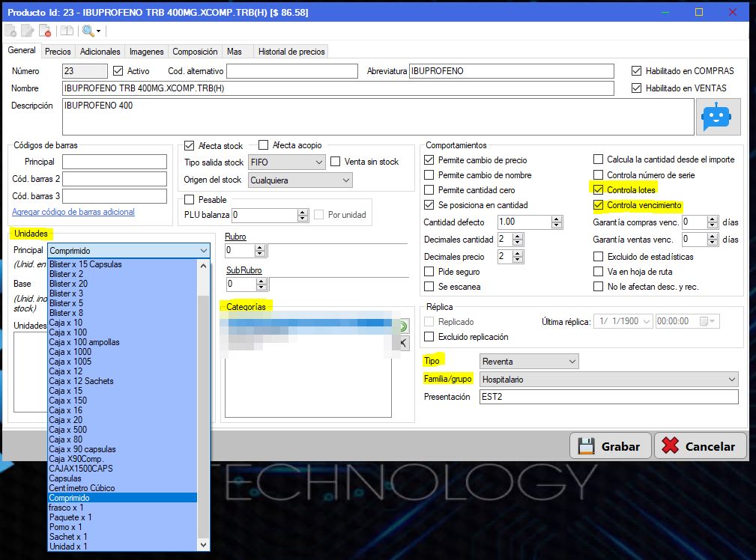This screenshot has height=560, width=756.
Task: Pick 'frasco x 1' from unit list
Action: click(122, 508)
